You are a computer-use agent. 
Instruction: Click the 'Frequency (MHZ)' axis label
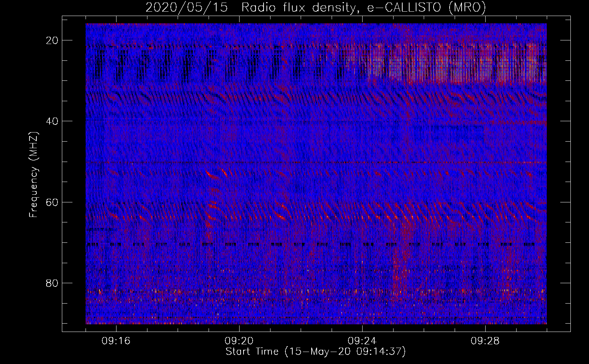coord(33,175)
